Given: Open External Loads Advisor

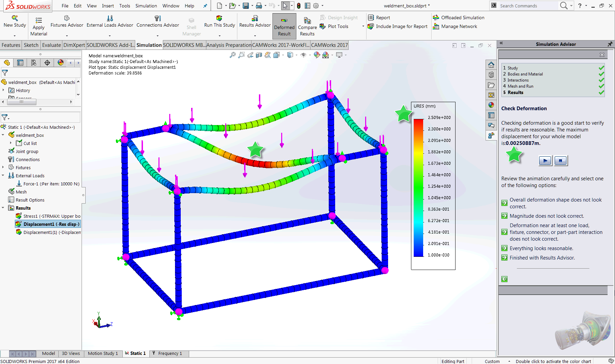Looking at the screenshot, I should 110,21.
